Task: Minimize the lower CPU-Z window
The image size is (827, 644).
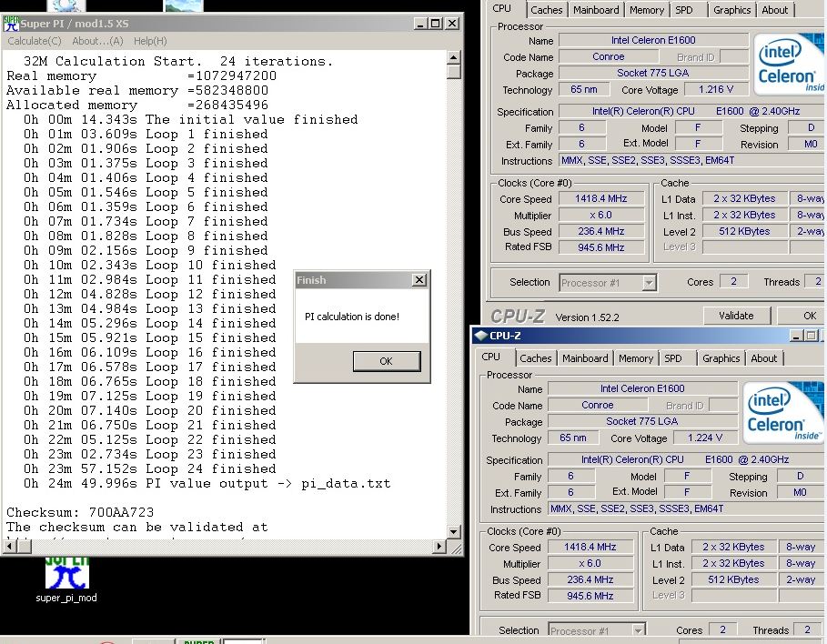Action: pos(796,336)
